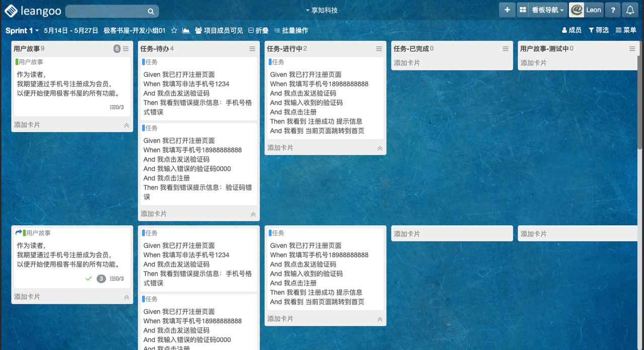Open the 成员 members panel
644x350 pixels.
(x=572, y=30)
